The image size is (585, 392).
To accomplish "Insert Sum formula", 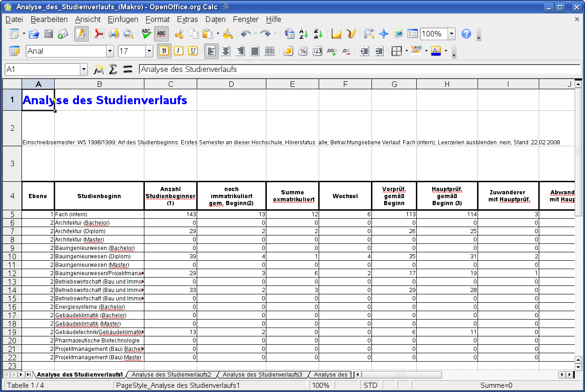I will (x=113, y=70).
